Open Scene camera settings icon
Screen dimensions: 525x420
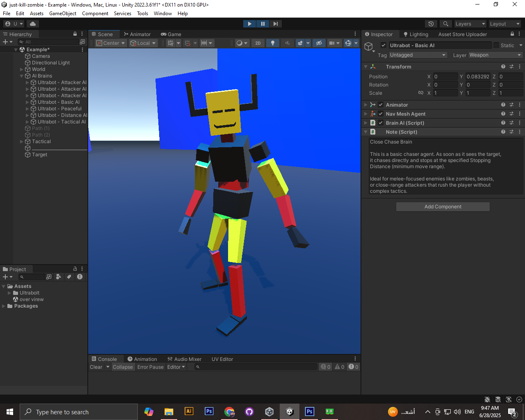pyautogui.click(x=332, y=43)
